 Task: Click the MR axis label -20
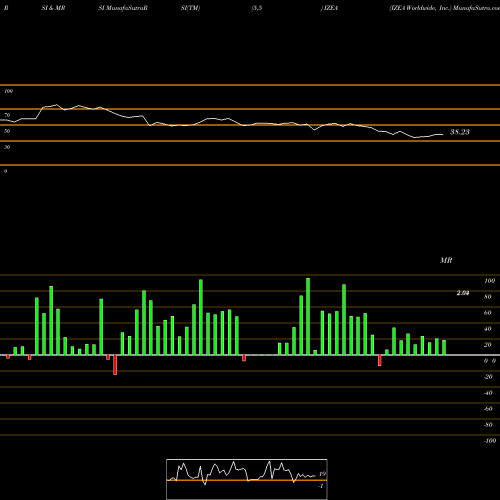488,377
